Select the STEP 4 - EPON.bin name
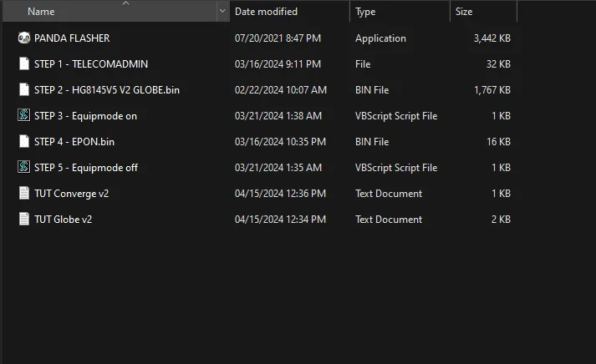 pyautogui.click(x=74, y=142)
